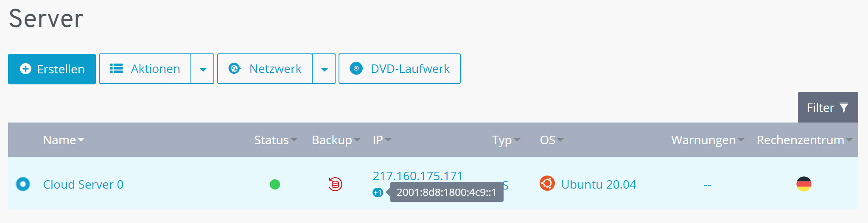The image size is (868, 223).
Task: Click the green running status indicator
Action: [275, 184]
